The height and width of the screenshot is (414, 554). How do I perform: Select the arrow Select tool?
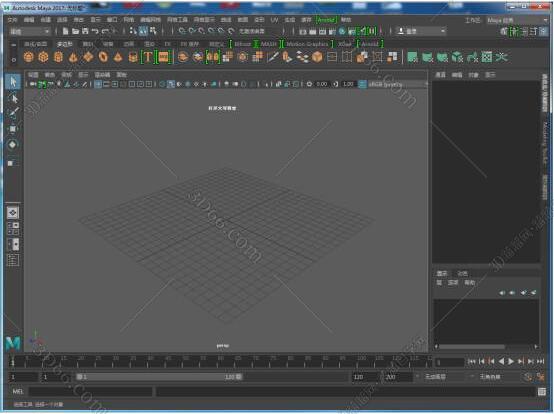(x=13, y=82)
